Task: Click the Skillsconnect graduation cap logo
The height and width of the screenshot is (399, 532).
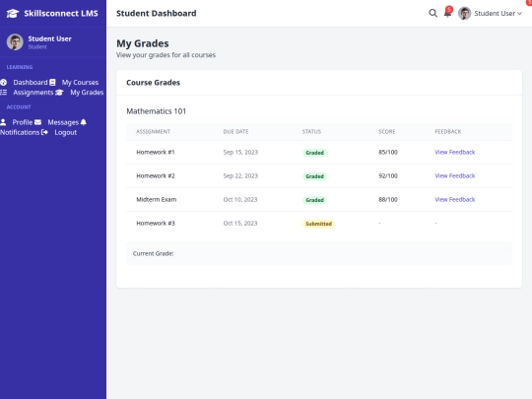Action: click(13, 14)
